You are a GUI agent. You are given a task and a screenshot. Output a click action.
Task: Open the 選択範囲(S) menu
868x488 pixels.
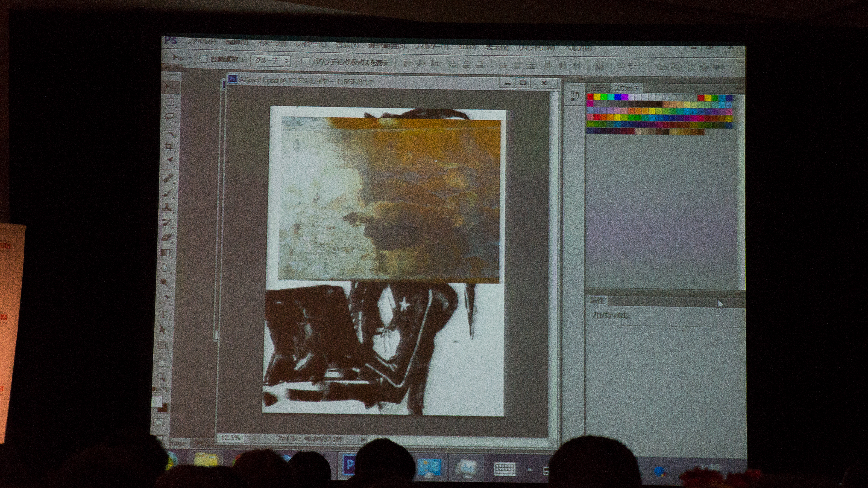pos(386,45)
